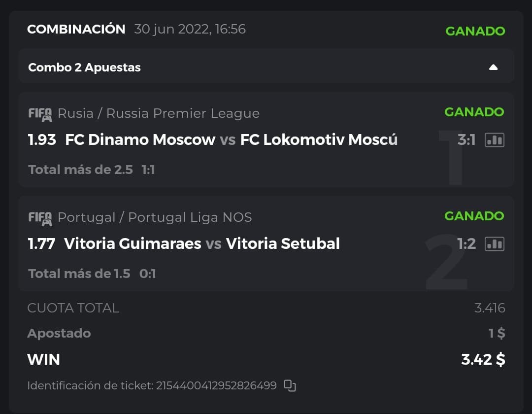Click the 3:1 final score
Viewport: 532px width, 414px height.
466,140
